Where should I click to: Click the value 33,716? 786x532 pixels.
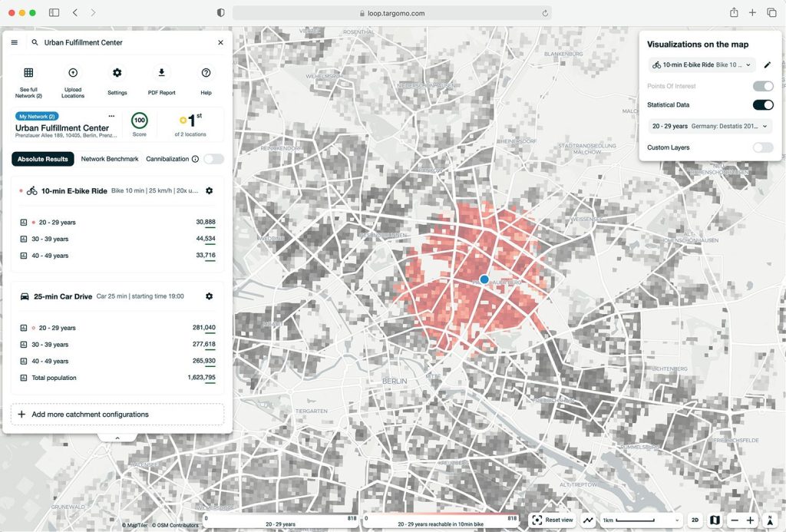(x=206, y=255)
